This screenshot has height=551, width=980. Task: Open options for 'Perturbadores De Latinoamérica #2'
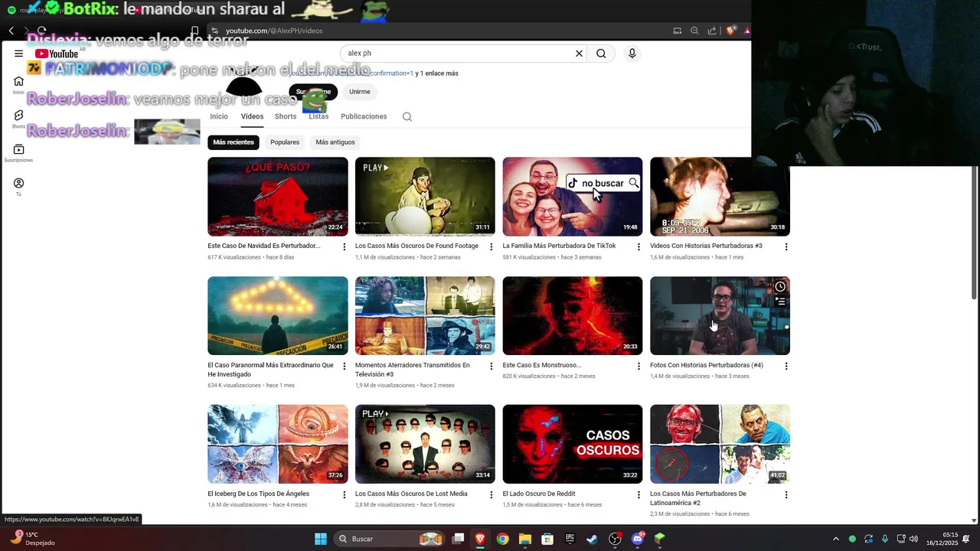[786, 494]
